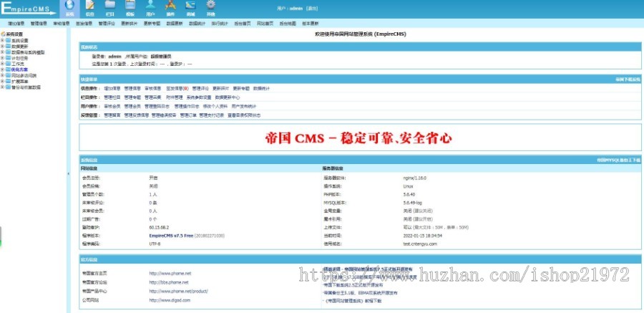Collapse the sidebar with the arrow handle

(68, 174)
